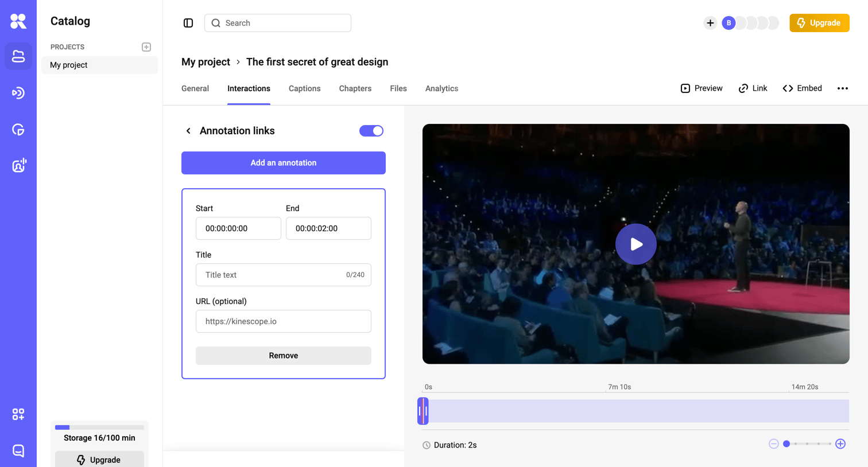Open the speaker audio sidebar icon
The width and height of the screenshot is (868, 467).
coord(18,166)
